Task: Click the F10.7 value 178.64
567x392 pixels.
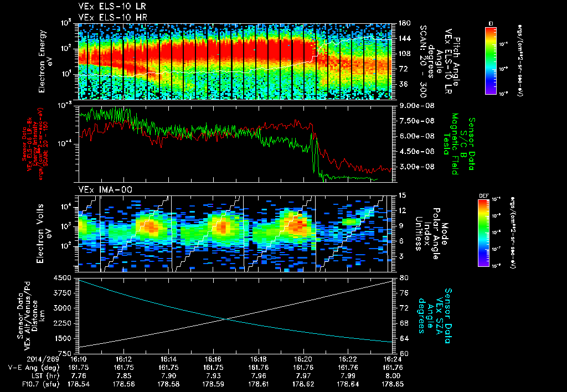Action: [348, 384]
